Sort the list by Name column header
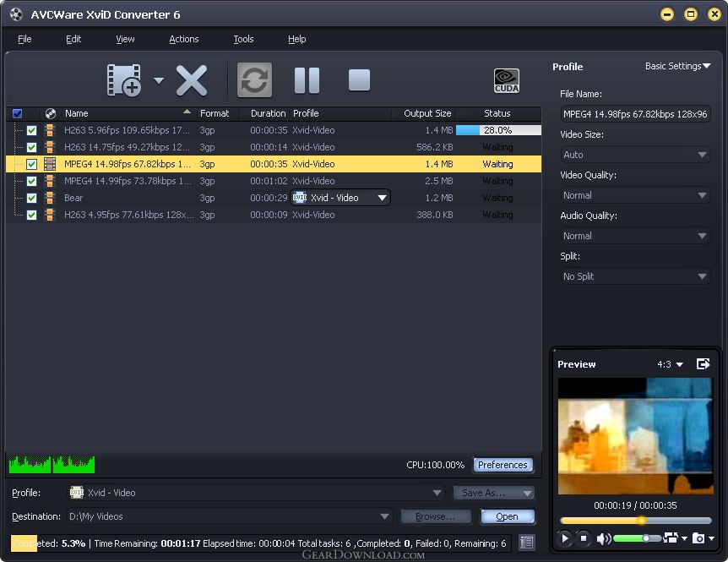Image resolution: width=728 pixels, height=562 pixels. coord(128,113)
